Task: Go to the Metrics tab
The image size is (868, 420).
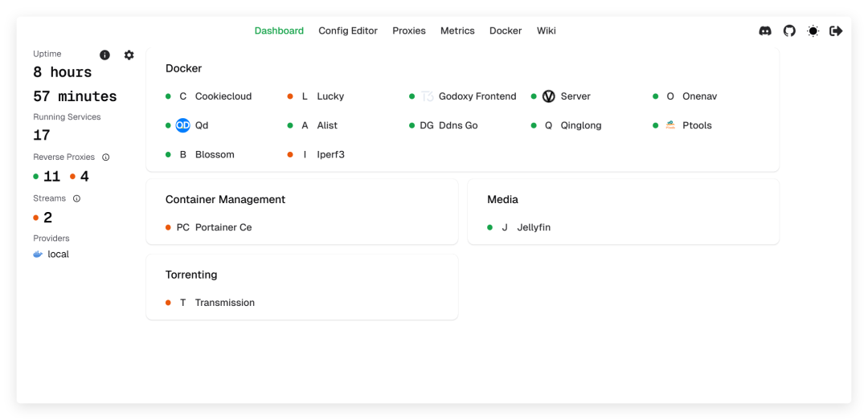Action: coord(457,31)
